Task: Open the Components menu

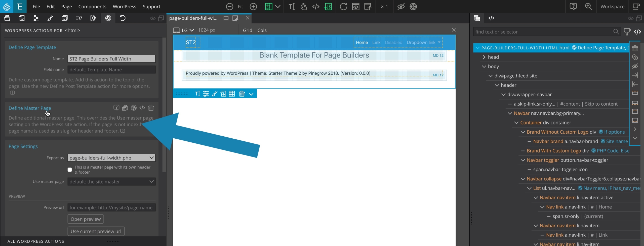Action: pyautogui.click(x=92, y=7)
